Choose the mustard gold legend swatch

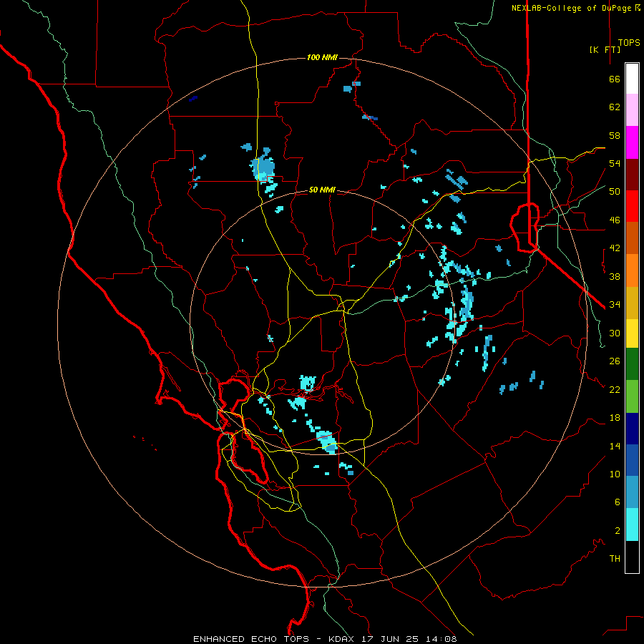[632, 303]
